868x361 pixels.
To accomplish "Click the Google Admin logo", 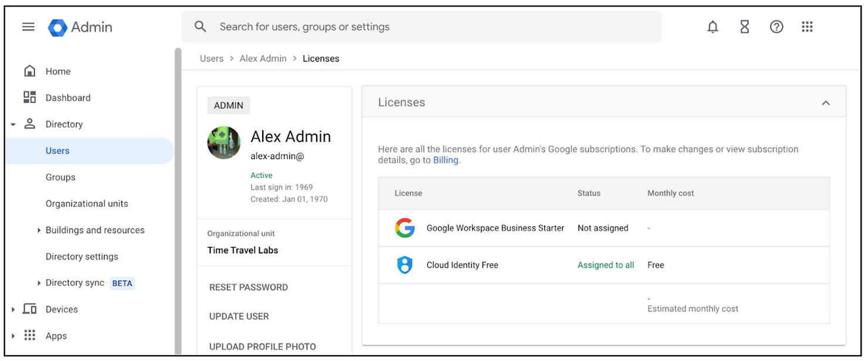I will coord(80,27).
